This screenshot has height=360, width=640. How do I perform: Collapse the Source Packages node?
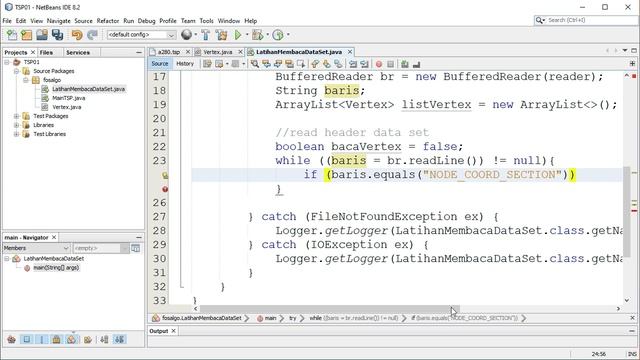pos(16,71)
